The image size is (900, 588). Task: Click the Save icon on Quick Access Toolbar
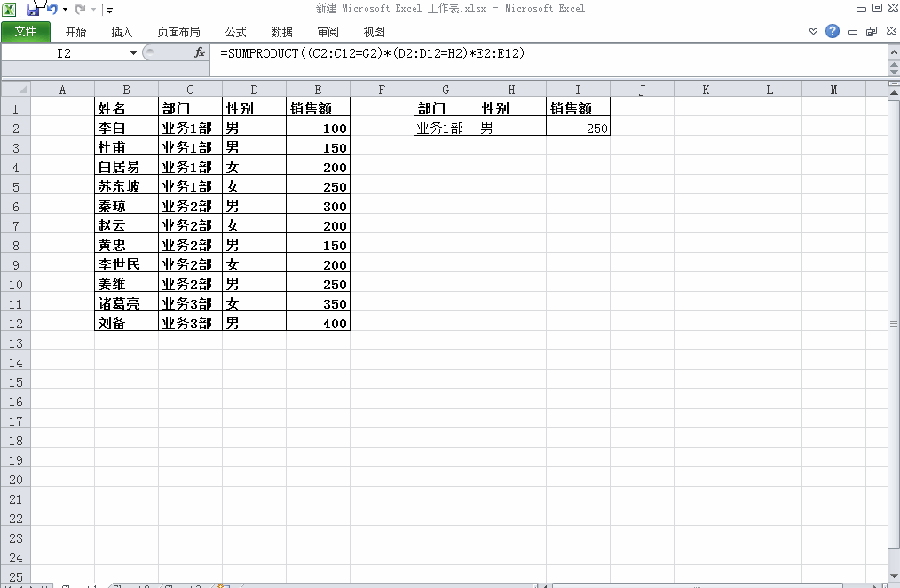[33, 8]
